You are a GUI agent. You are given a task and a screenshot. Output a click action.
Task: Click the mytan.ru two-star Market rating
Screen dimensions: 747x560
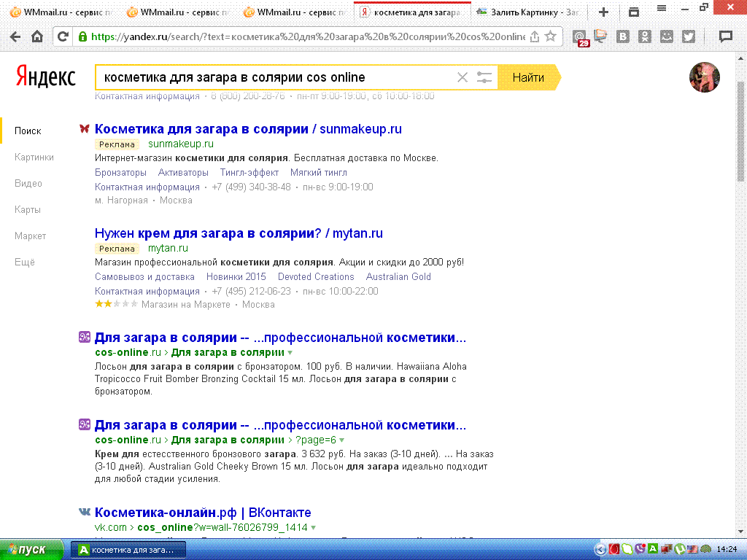point(116,304)
